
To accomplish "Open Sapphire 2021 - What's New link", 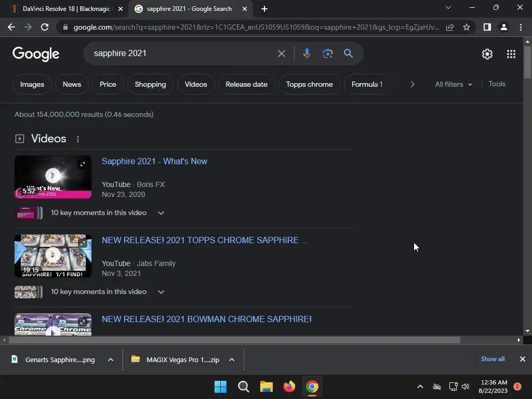I will (x=154, y=161).
